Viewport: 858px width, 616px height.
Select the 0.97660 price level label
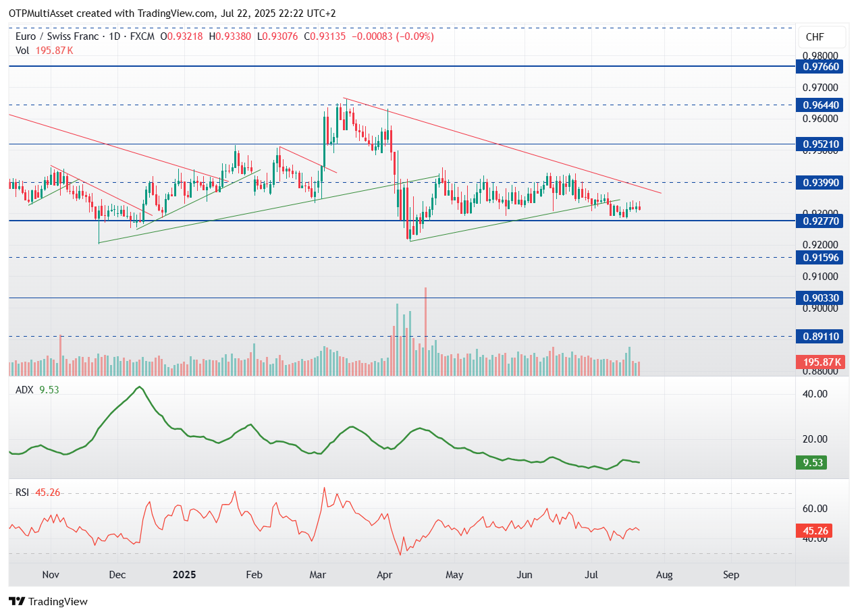point(820,66)
